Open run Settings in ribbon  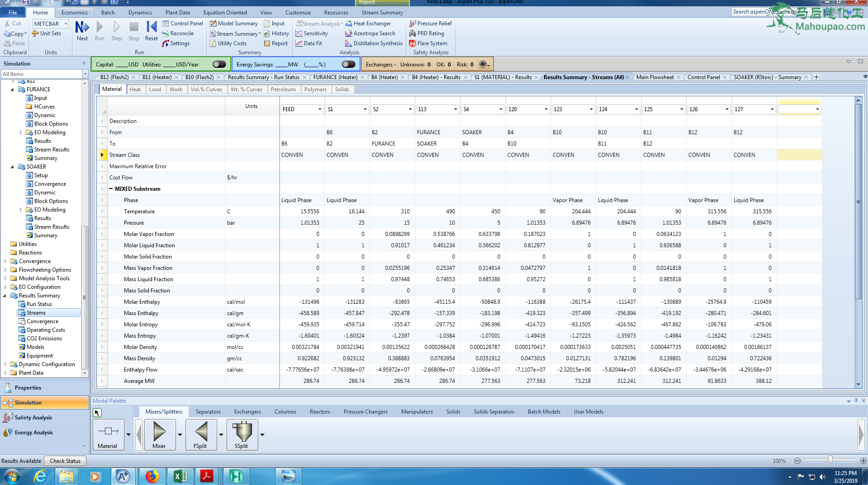pos(176,43)
